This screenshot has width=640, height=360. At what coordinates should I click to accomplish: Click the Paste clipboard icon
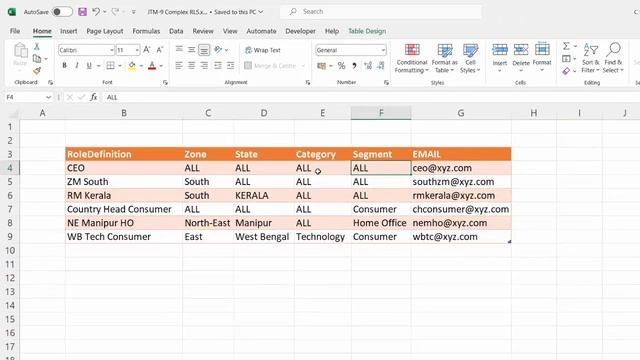click(x=20, y=51)
